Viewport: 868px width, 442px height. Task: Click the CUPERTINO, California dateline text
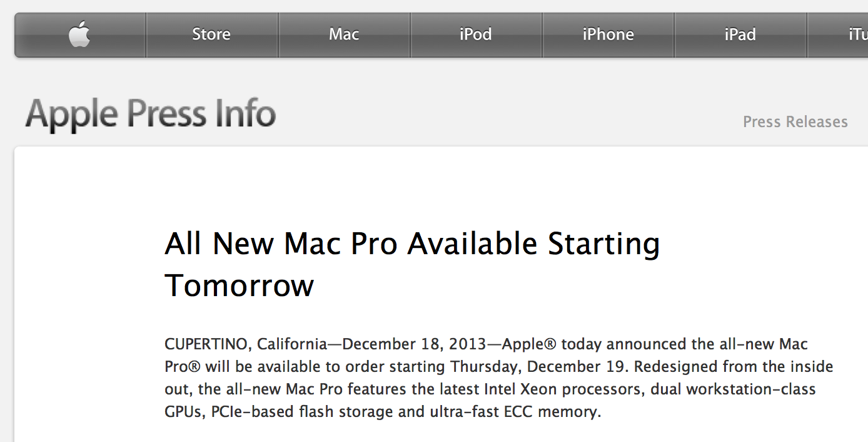pos(245,344)
